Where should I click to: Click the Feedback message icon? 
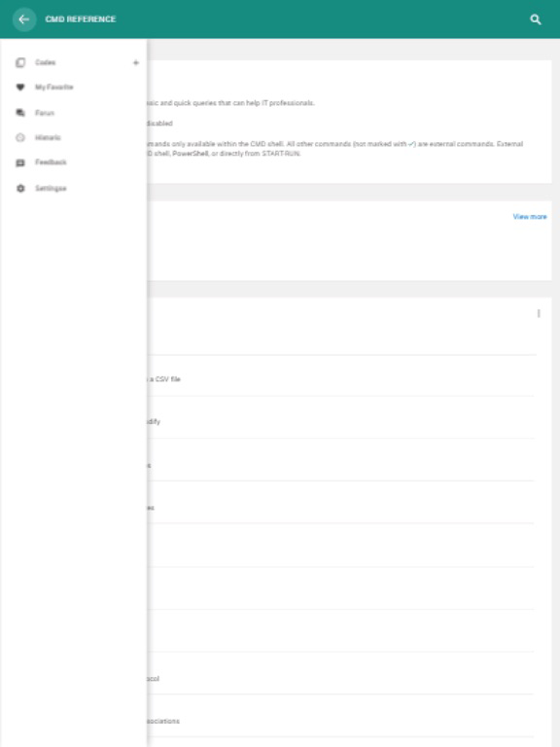click(x=20, y=162)
